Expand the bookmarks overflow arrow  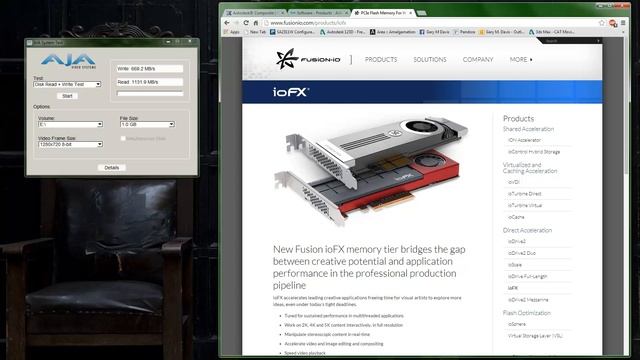tap(623, 32)
